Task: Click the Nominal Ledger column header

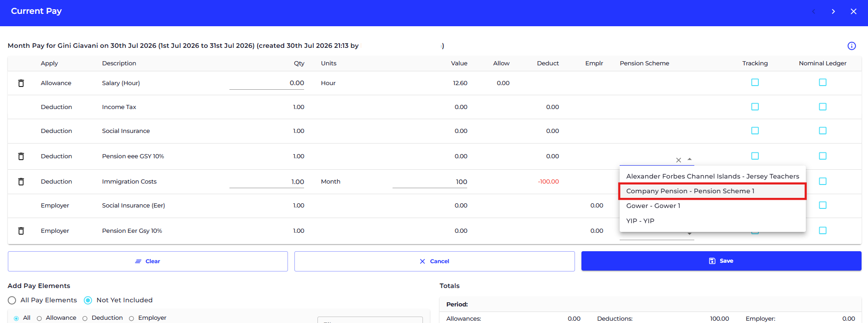Action: [822, 63]
